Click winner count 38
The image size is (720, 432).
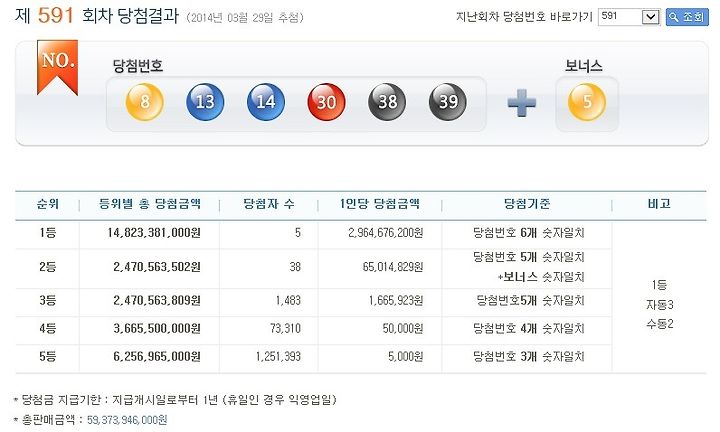click(x=295, y=267)
